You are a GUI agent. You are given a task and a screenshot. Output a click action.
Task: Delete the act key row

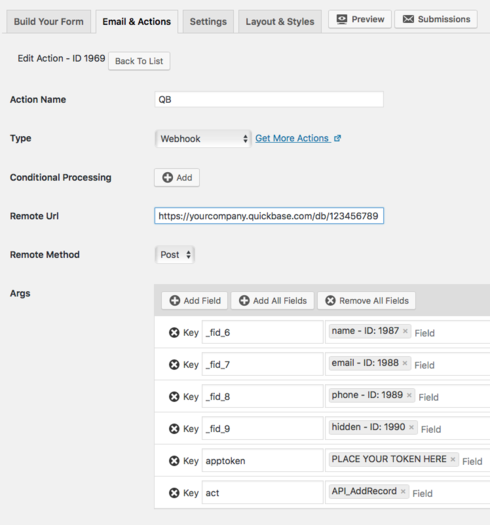point(174,493)
